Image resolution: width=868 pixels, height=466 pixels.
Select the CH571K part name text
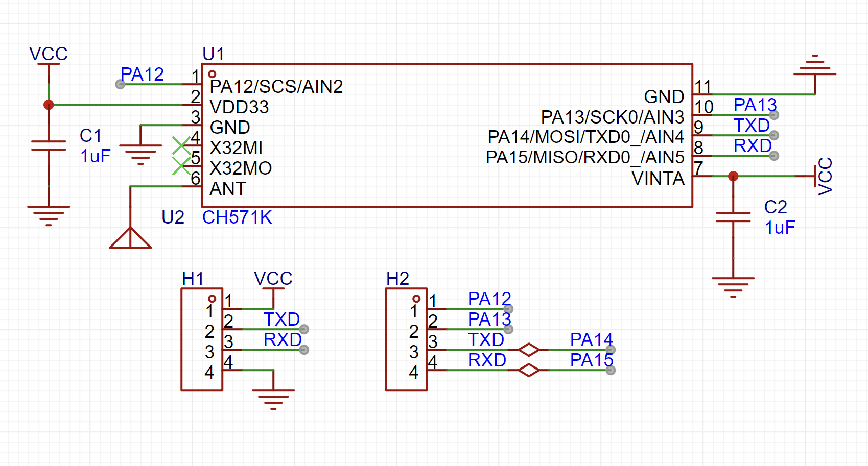coord(237,217)
